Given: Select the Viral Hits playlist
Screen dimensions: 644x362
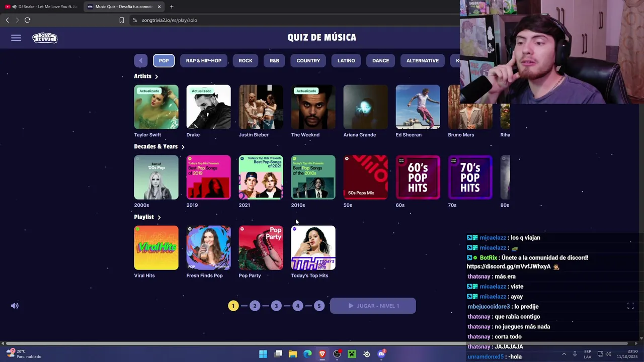Looking at the screenshot, I should coord(156,248).
